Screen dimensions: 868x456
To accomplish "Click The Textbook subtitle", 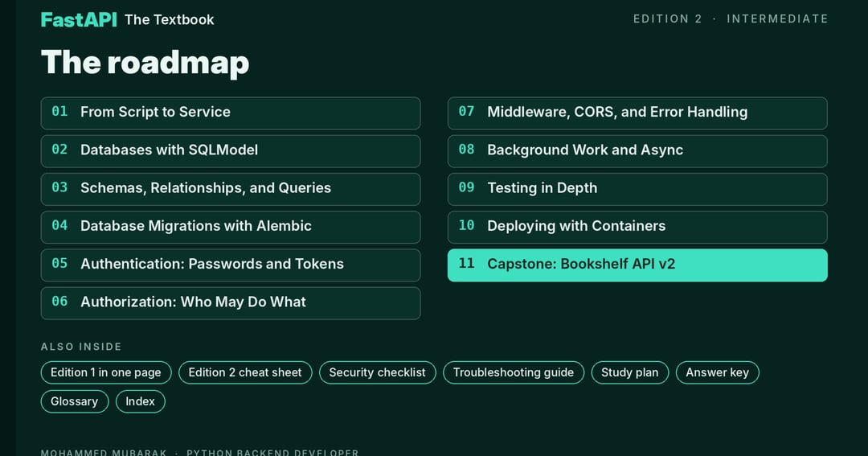I will pos(170,20).
